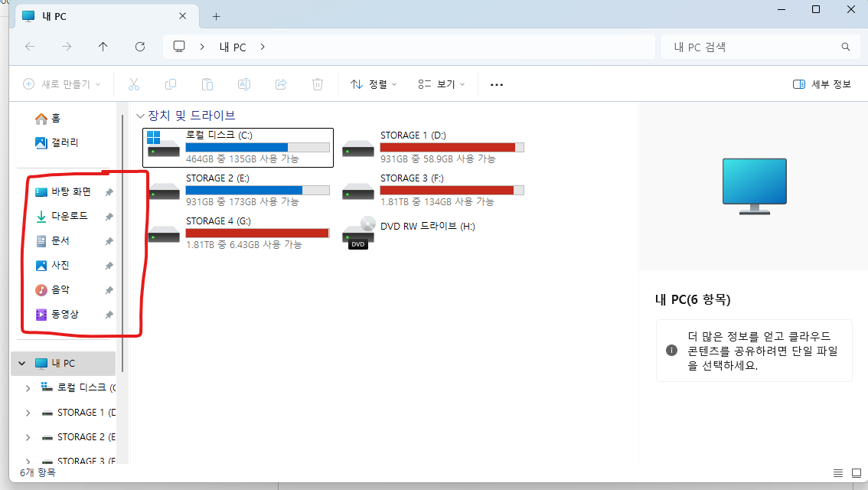Open the 정렬 (Sort) dropdown
868x490 pixels.
pyautogui.click(x=373, y=84)
